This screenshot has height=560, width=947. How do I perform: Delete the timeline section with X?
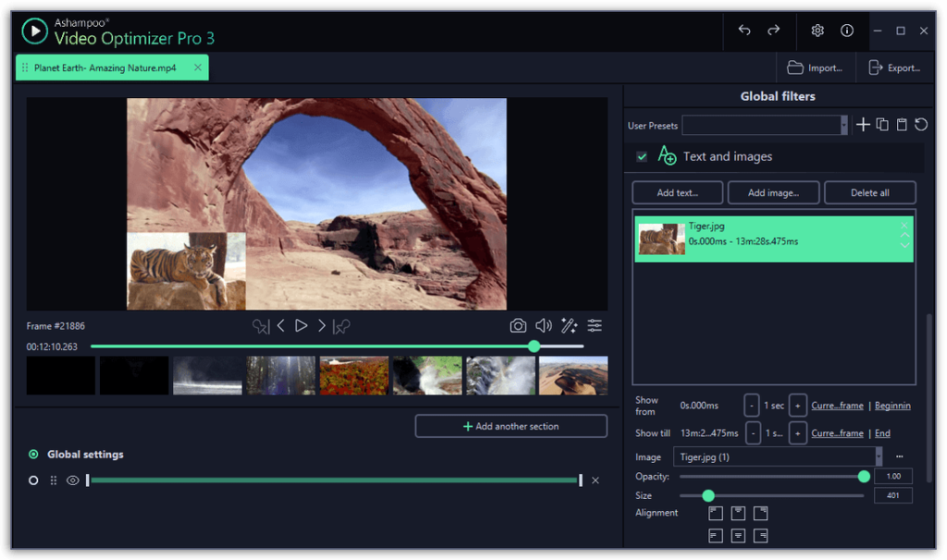click(596, 481)
